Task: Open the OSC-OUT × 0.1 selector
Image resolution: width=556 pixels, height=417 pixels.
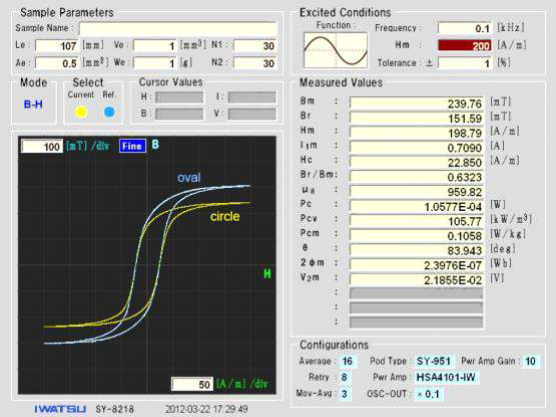Action: [x=428, y=394]
